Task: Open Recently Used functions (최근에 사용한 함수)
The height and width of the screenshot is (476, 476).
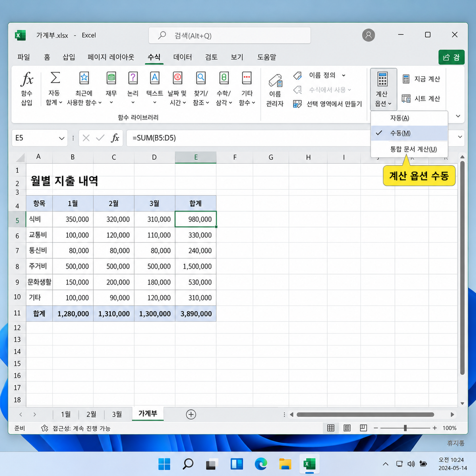Action: click(x=84, y=89)
